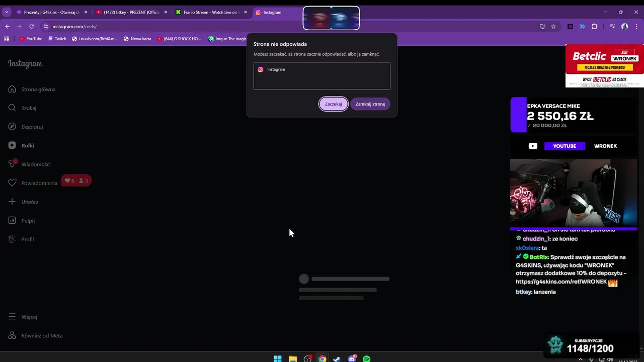Open the Imgur bookmark
644x362 pixels.
(x=227, y=39)
